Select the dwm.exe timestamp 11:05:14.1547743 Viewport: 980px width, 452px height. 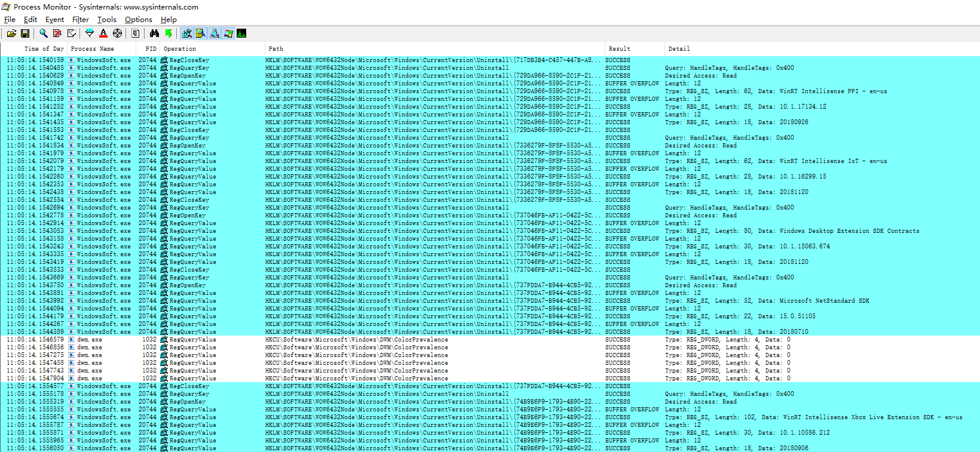(x=35, y=371)
